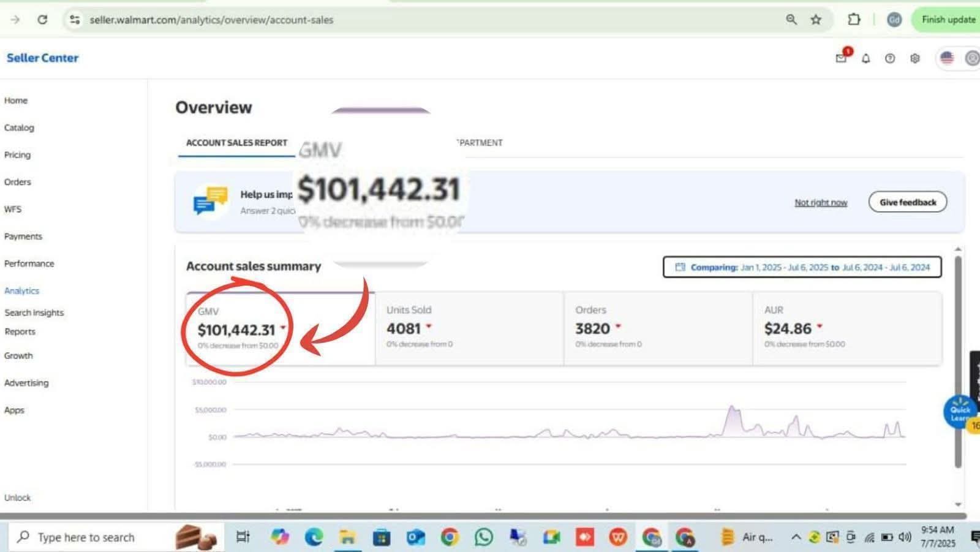Click the browser zoom magnifier icon
Image resolution: width=980 pixels, height=552 pixels.
pos(791,20)
